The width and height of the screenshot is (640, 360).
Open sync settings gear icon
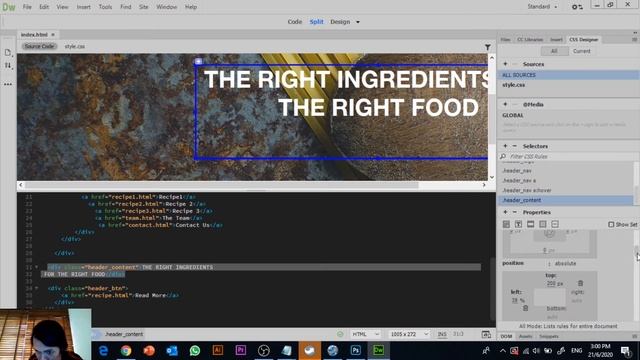coord(577,7)
